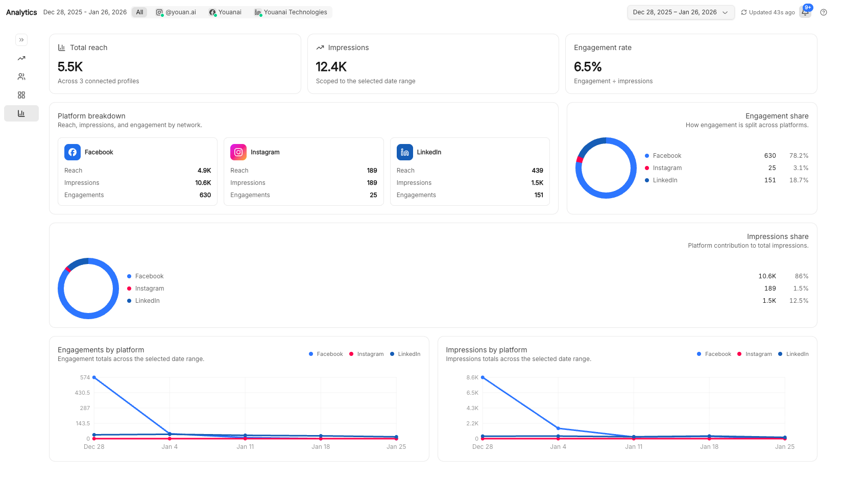The image size is (843, 504).
Task: Toggle Instagram series in Engagements by platform
Action: point(366,353)
